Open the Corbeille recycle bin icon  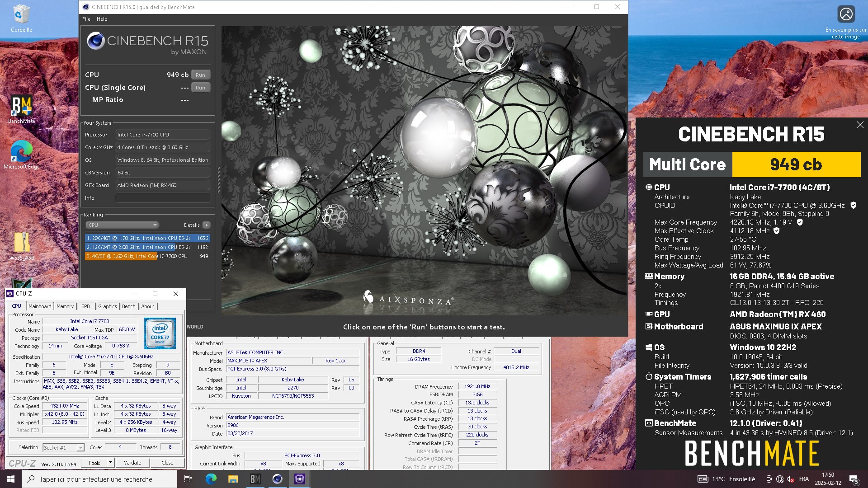(21, 18)
